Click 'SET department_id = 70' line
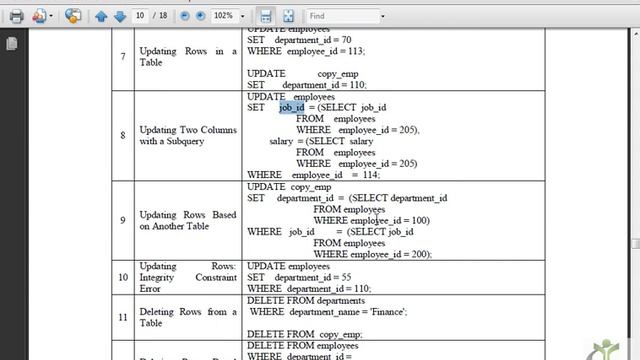The width and height of the screenshot is (640, 360). click(299, 40)
